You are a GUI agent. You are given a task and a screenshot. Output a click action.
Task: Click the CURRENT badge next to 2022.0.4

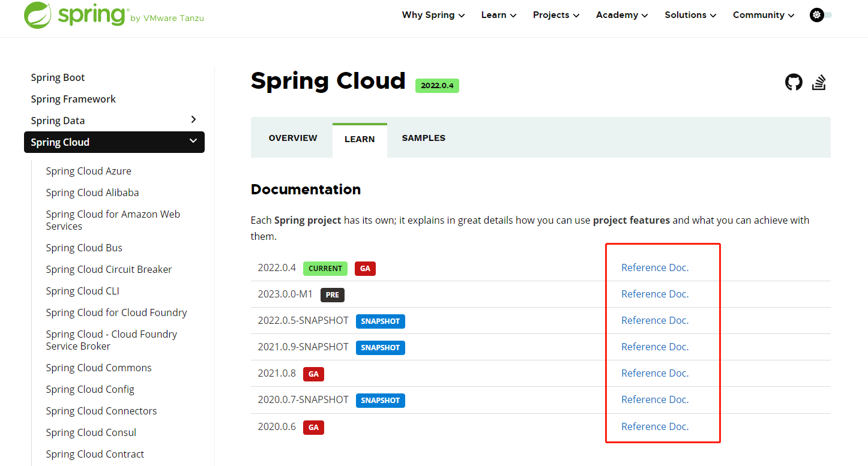coord(325,268)
